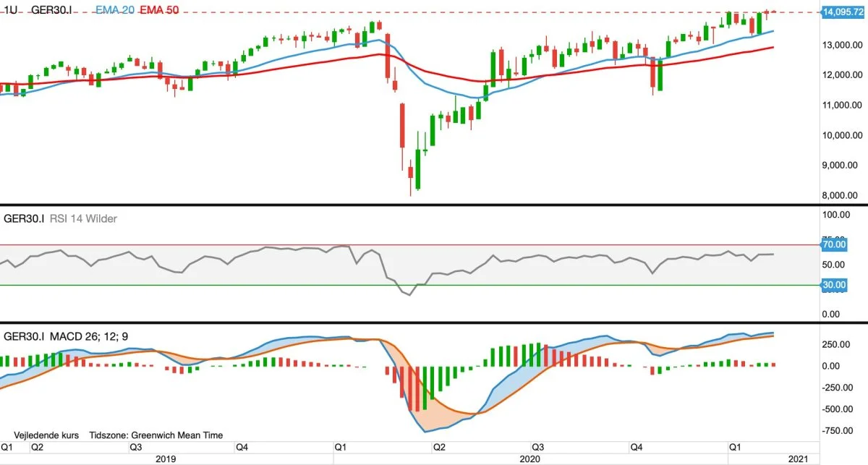The height and width of the screenshot is (465, 868).
Task: Click the separator between RSI and MACD panels
Action: 434,323
